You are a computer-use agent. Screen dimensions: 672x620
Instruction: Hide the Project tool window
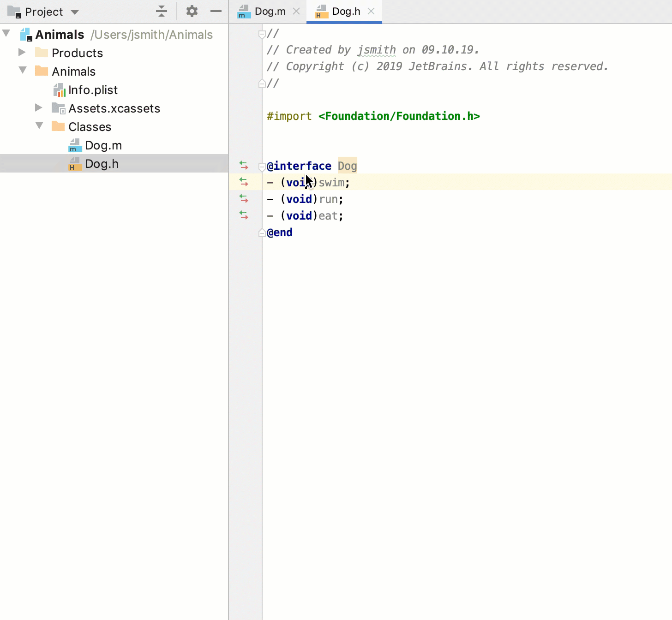point(216,11)
